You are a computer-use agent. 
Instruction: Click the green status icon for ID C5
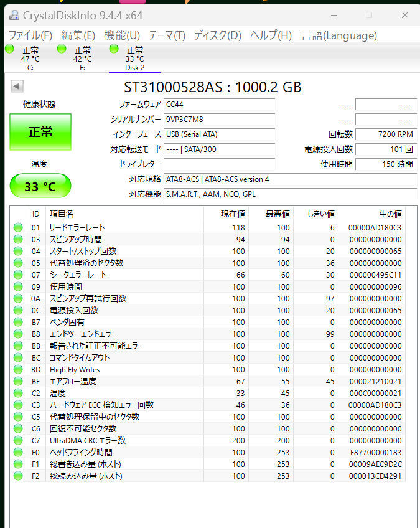pos(18,417)
